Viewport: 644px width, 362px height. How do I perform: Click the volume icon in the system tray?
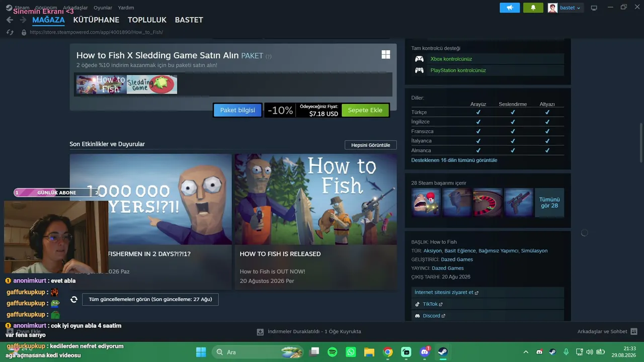pos(590,352)
